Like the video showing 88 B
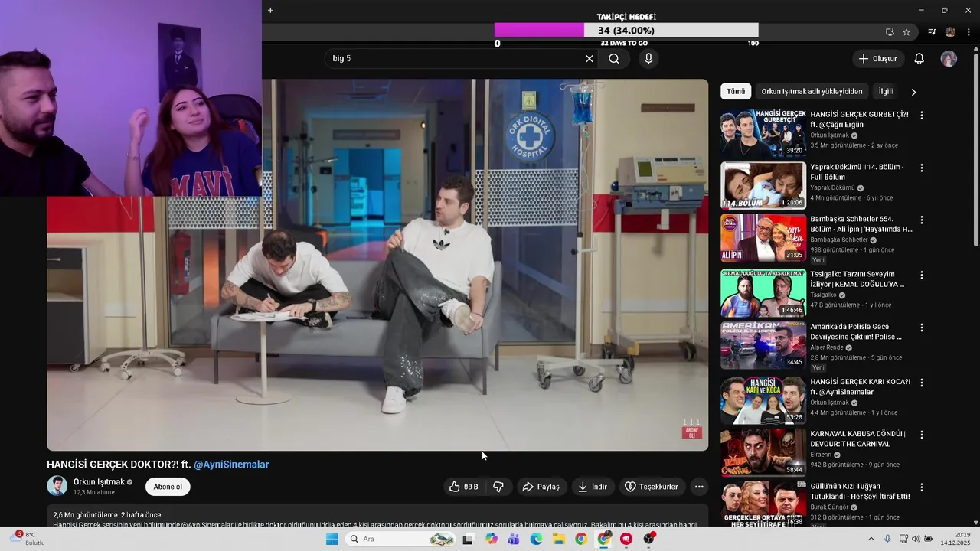Image resolution: width=980 pixels, height=551 pixels. coord(464,487)
